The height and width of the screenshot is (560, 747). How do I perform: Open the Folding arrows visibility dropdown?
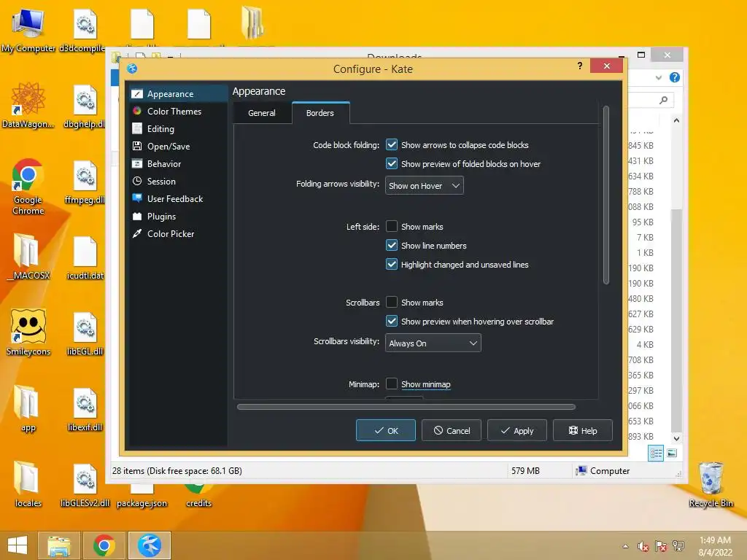(424, 186)
